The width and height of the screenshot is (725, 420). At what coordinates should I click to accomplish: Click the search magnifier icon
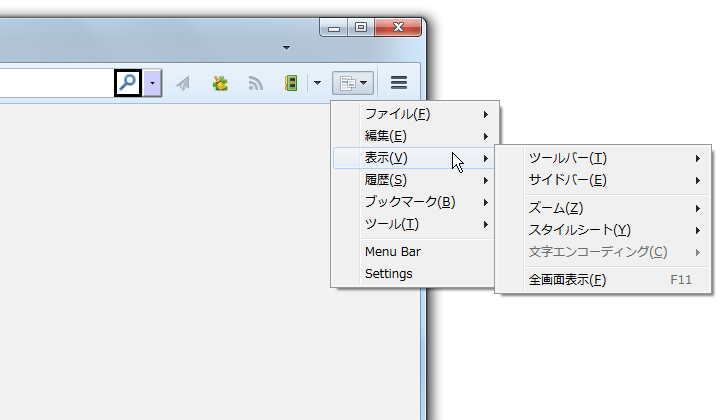click(x=128, y=83)
